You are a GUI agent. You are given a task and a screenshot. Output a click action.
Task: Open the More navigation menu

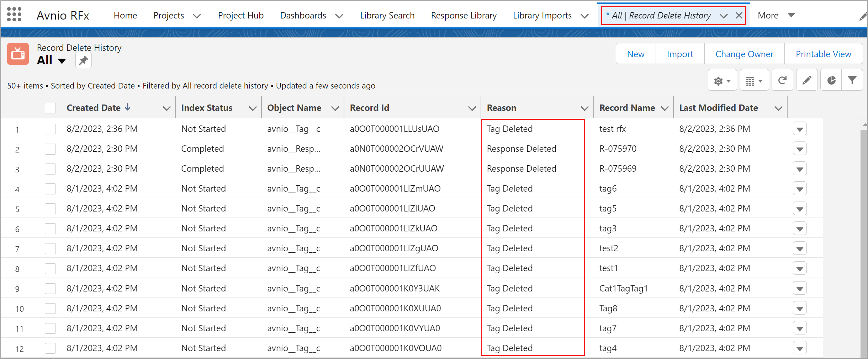tap(776, 16)
